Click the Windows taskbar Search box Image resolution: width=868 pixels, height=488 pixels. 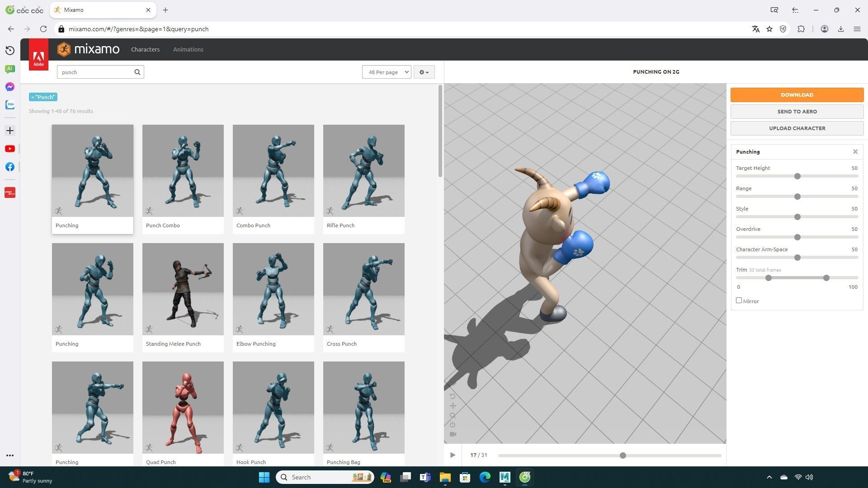click(325, 477)
